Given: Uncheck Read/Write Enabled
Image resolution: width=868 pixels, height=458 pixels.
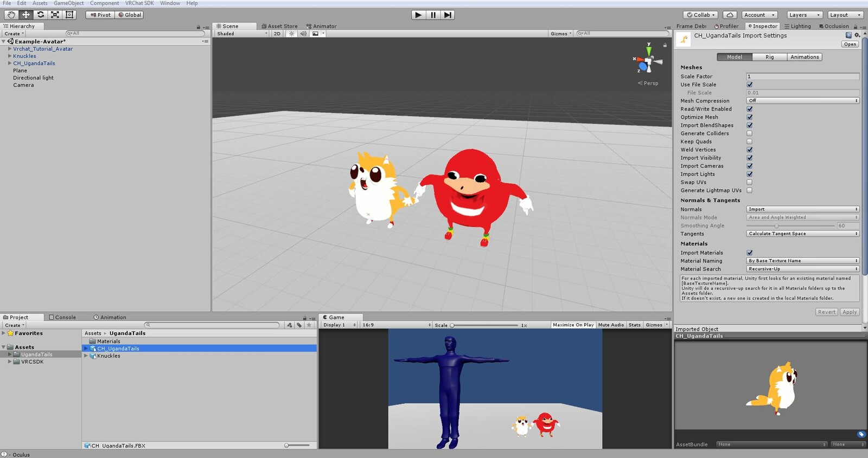Looking at the screenshot, I should (x=750, y=109).
